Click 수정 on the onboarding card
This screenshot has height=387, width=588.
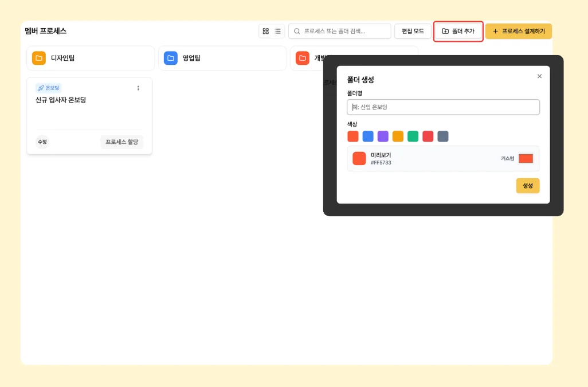coord(42,142)
